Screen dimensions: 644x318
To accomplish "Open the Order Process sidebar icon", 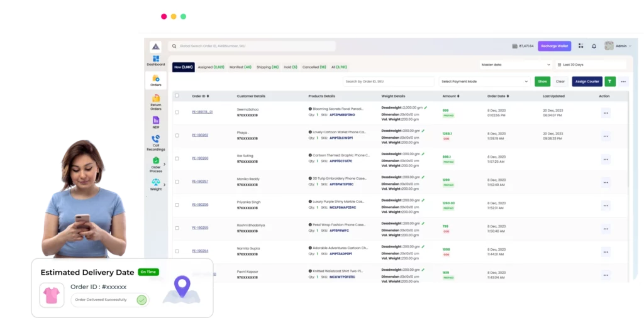I will point(156,160).
